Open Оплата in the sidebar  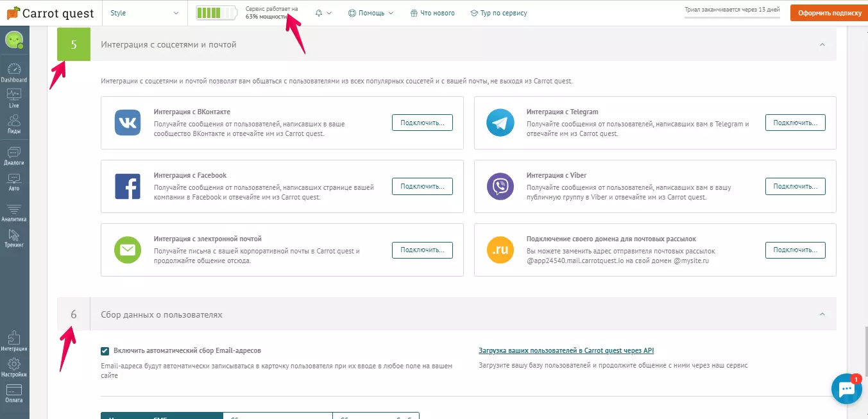[14, 393]
